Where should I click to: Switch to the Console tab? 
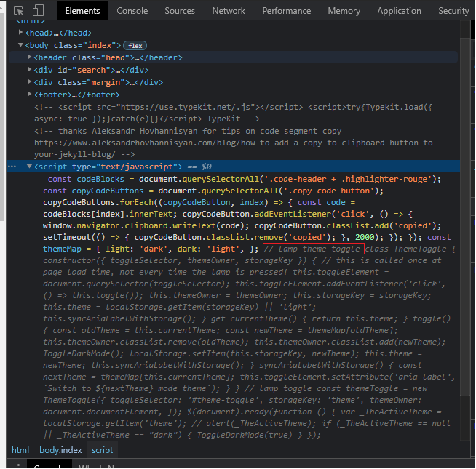[x=132, y=11]
